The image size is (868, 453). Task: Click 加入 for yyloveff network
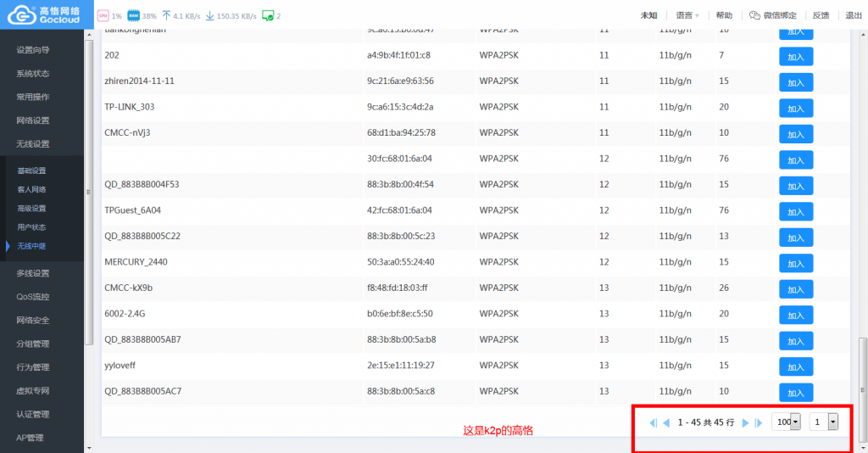(795, 366)
